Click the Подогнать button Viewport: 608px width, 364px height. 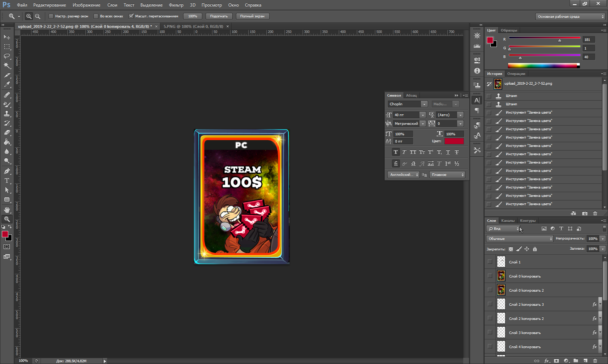(219, 16)
